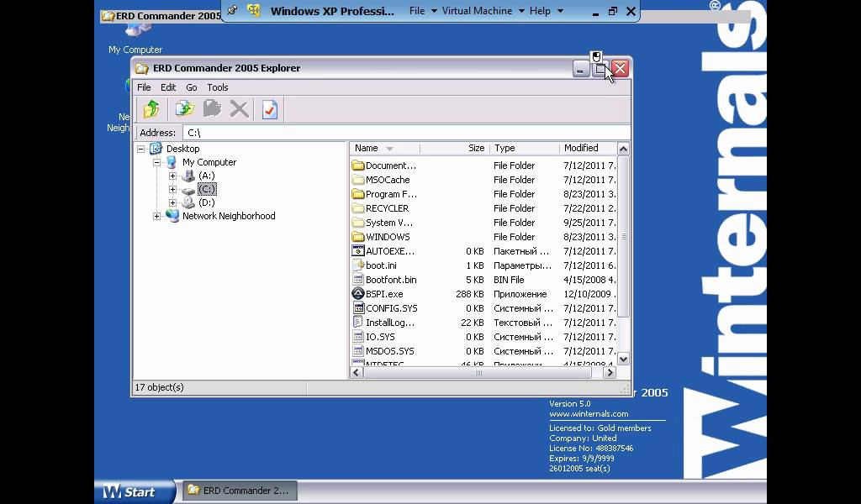The image size is (861, 504).
Task: Click BSPI.exe application icon
Action: point(358,294)
